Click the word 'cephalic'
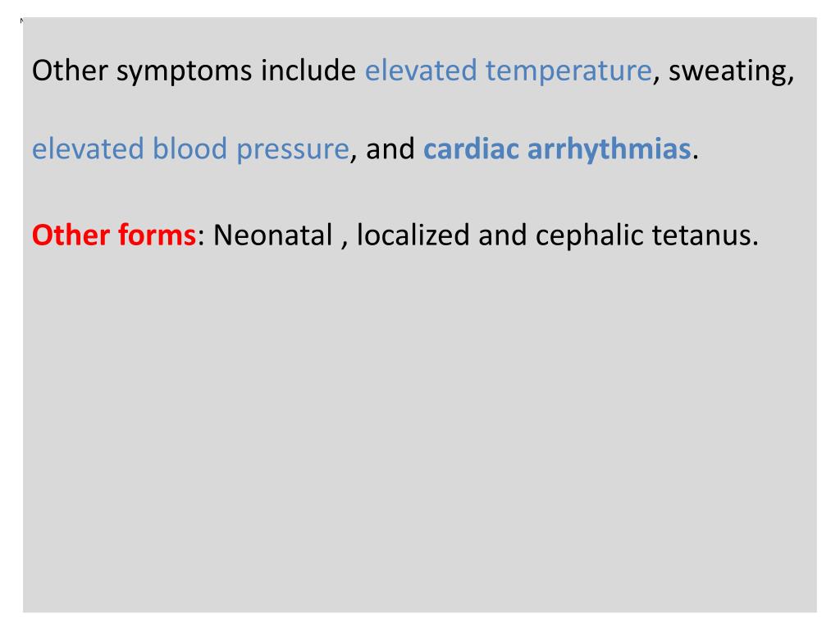 [589, 235]
